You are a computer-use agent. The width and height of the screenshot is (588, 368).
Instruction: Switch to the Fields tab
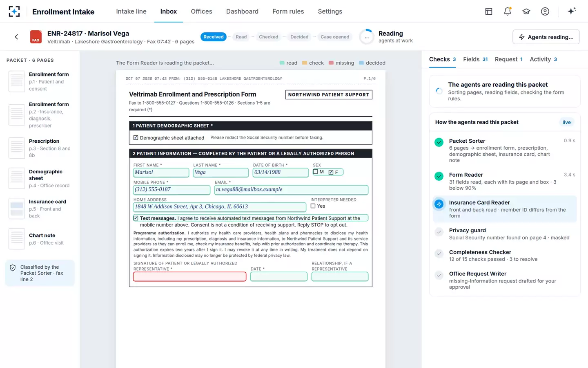point(475,59)
